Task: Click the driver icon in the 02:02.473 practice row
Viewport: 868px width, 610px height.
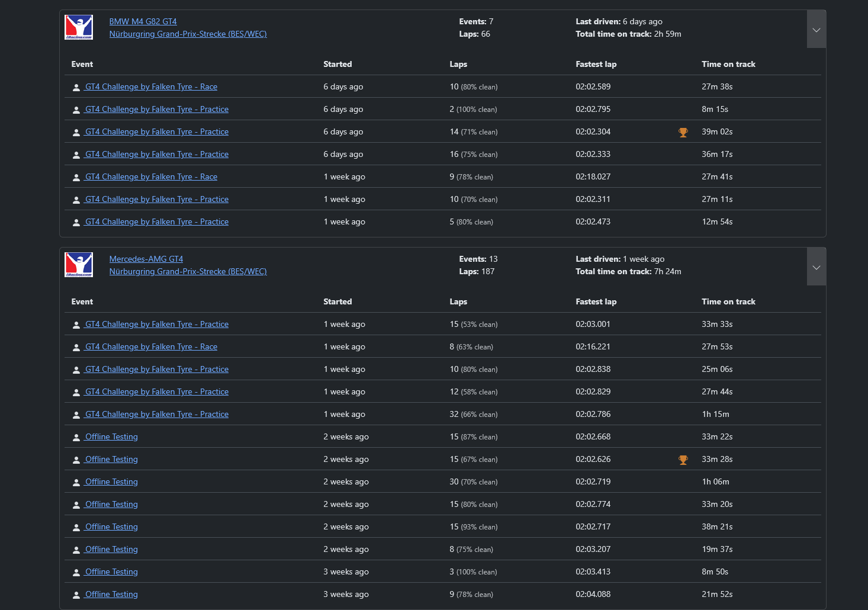Action: (x=76, y=223)
